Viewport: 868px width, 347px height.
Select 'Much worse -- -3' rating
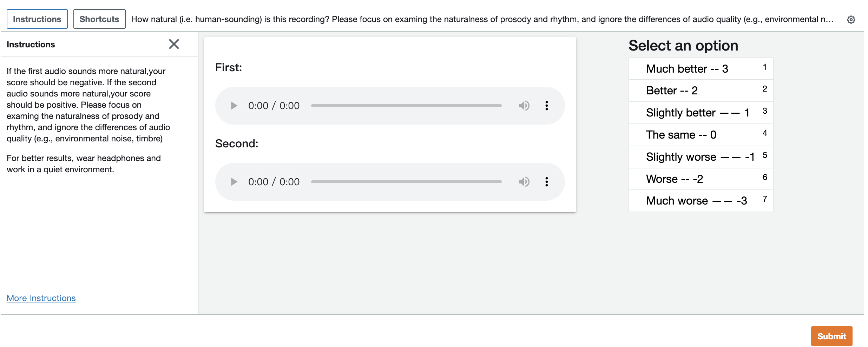701,201
